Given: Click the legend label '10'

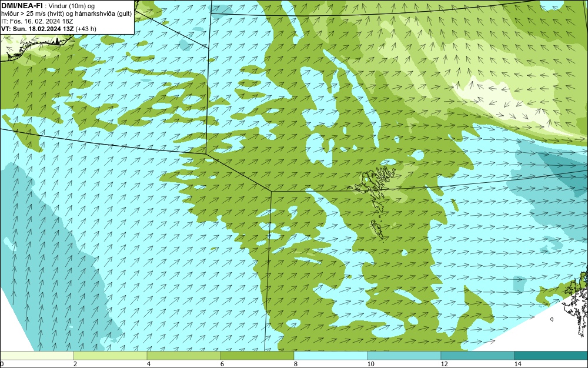Looking at the screenshot, I should tap(371, 364).
